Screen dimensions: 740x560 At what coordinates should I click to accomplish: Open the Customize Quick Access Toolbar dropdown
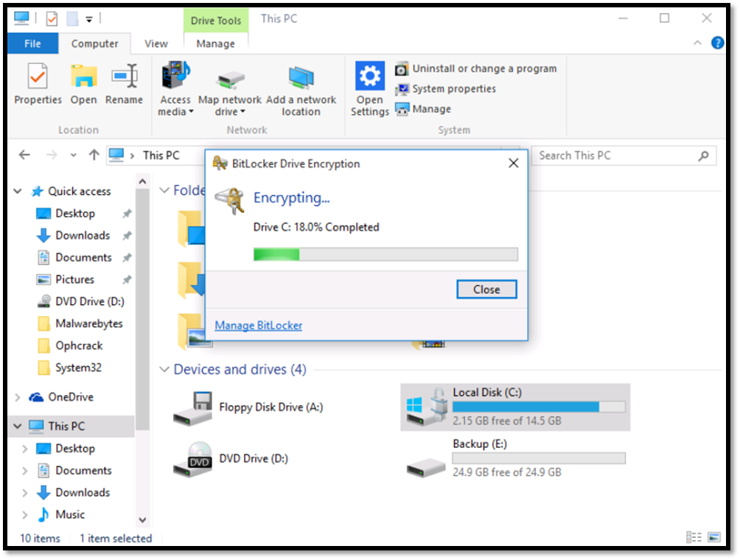click(x=89, y=19)
